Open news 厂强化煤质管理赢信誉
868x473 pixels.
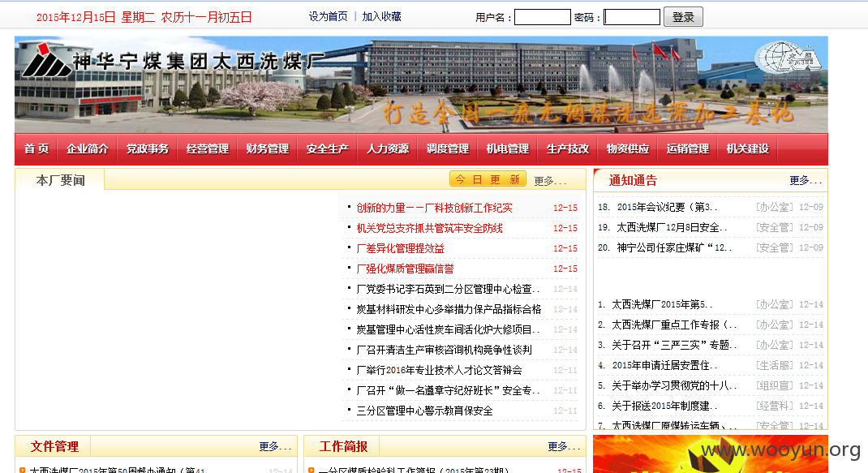406,269
